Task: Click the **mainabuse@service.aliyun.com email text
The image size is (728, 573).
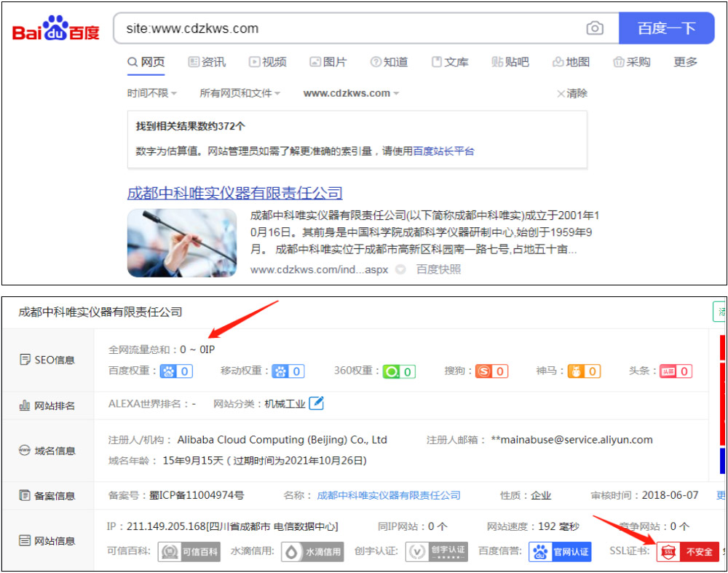Action: click(x=572, y=440)
